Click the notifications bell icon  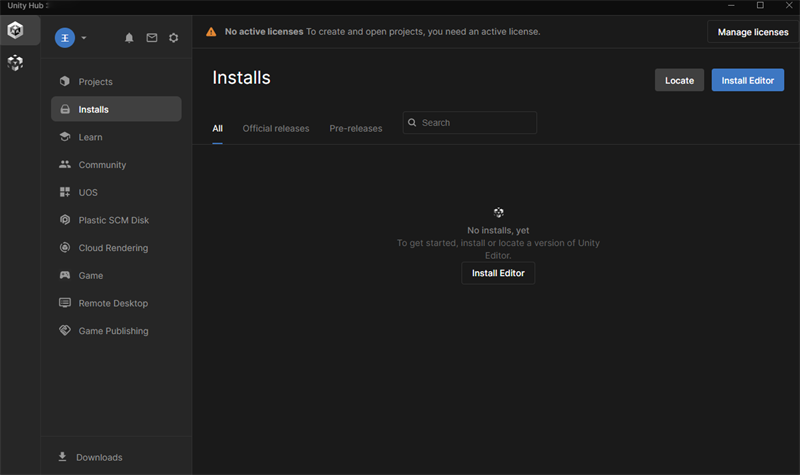pyautogui.click(x=129, y=38)
